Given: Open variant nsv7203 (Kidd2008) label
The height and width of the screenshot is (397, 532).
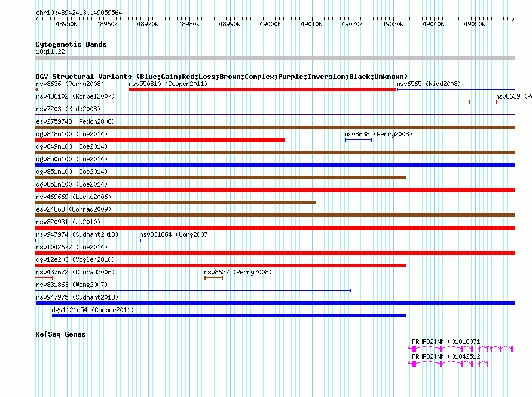Looking at the screenshot, I should 68,109.
